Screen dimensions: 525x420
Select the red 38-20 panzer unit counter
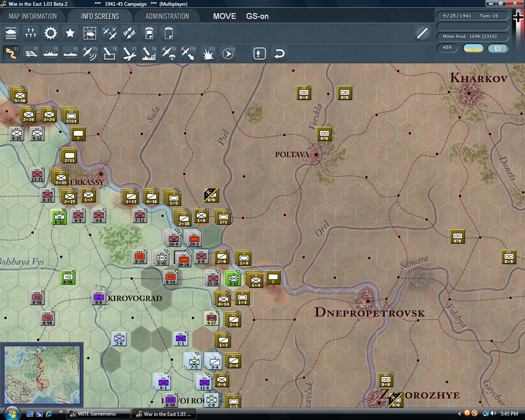pyautogui.click(x=183, y=259)
